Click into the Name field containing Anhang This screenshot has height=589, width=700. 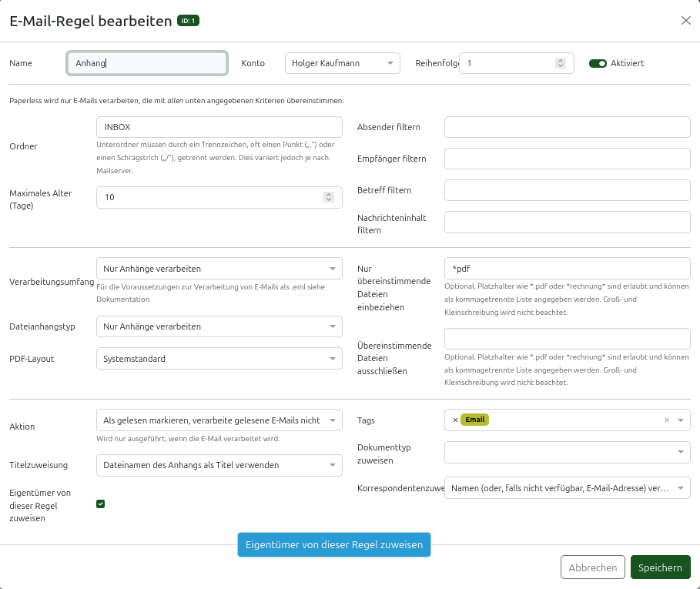point(147,63)
